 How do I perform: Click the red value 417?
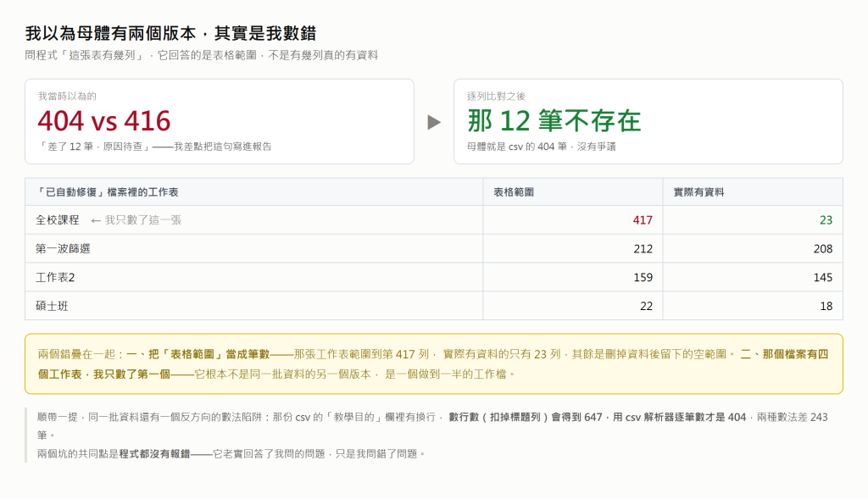[x=643, y=220]
